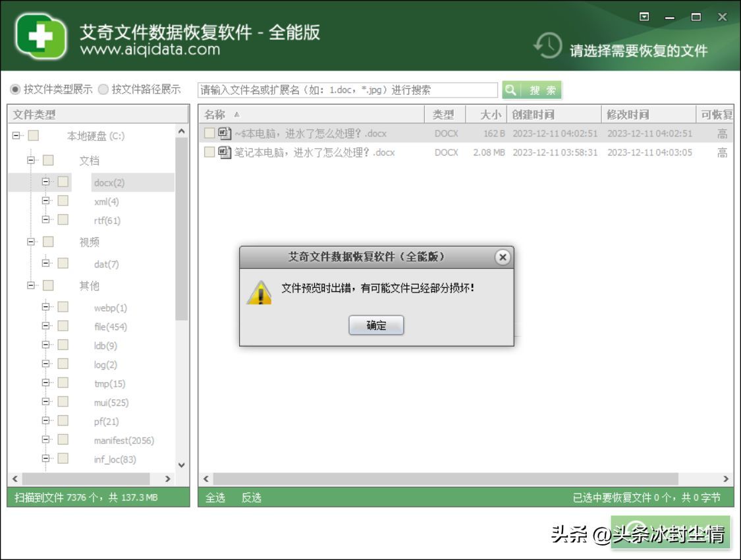Tick the 视频 category checkbox
Screen dimensions: 741x560
pos(48,242)
